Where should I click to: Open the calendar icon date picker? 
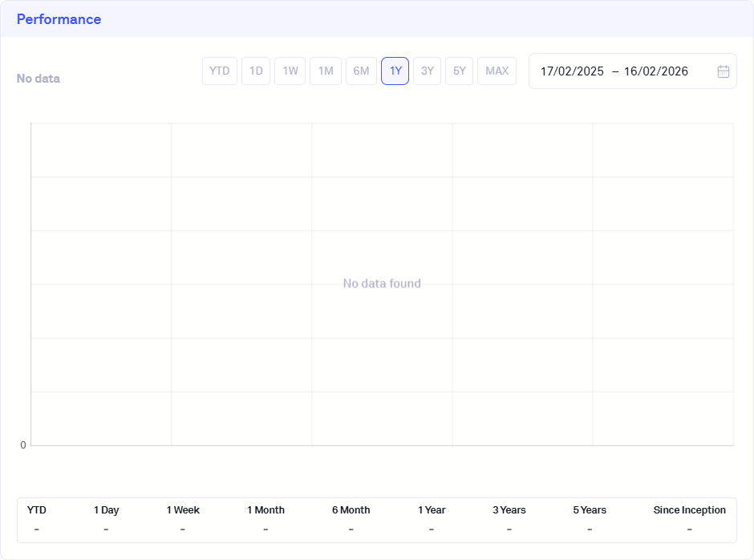click(x=723, y=71)
